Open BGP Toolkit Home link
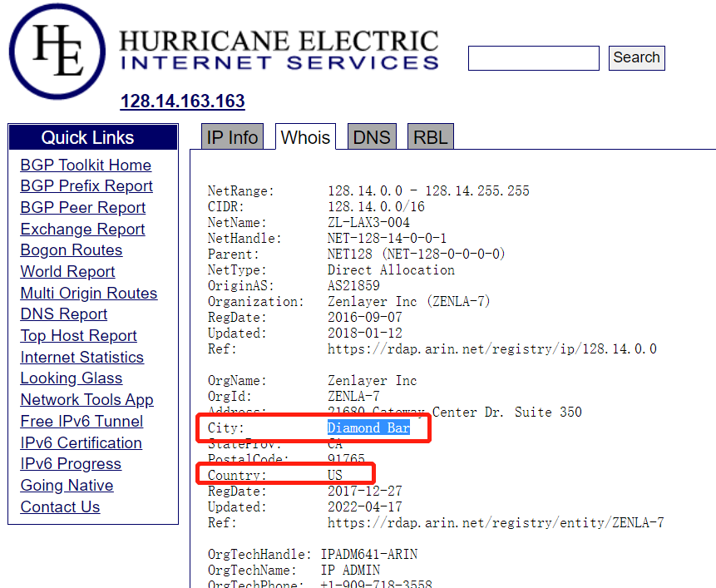This screenshot has width=716, height=588. click(x=86, y=165)
